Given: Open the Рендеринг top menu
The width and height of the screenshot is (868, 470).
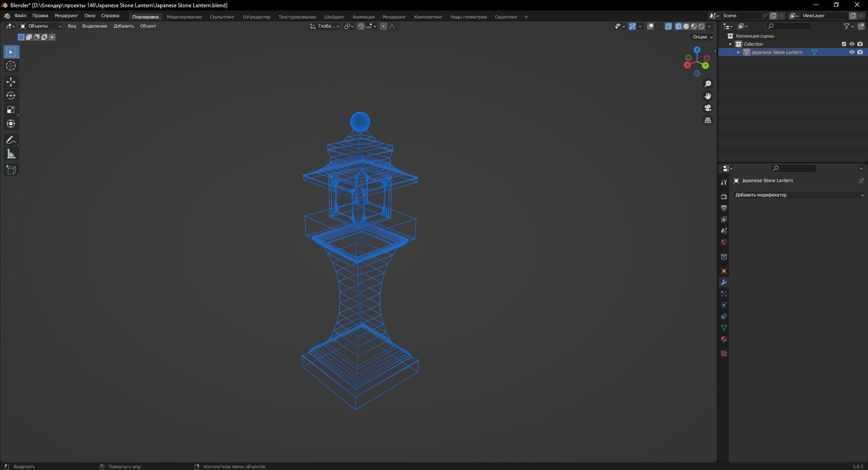Looking at the screenshot, I should click(66, 16).
